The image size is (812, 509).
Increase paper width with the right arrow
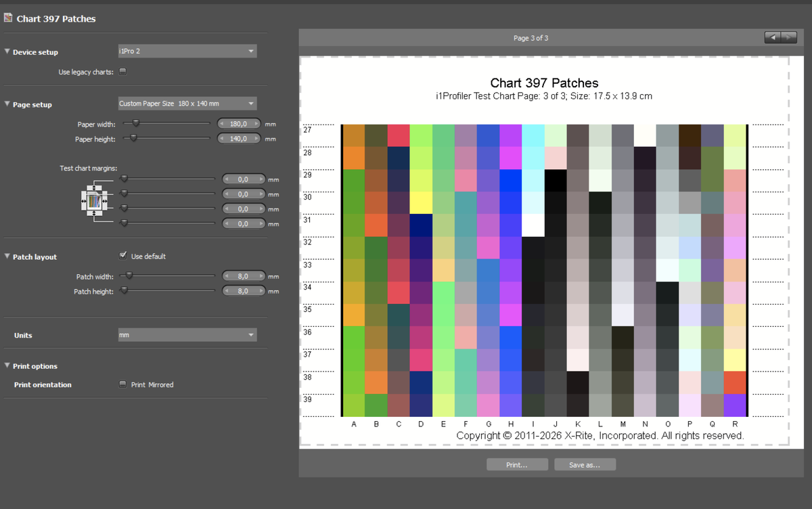256,124
